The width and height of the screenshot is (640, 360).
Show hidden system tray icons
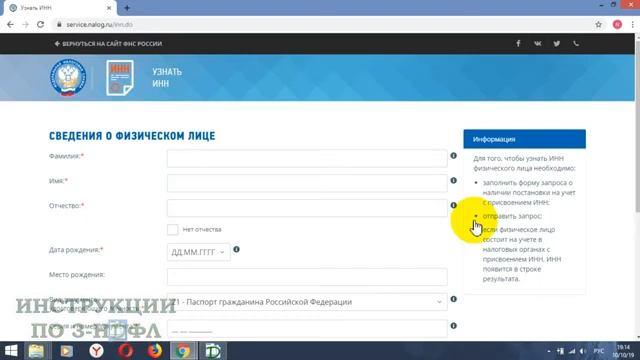point(549,351)
